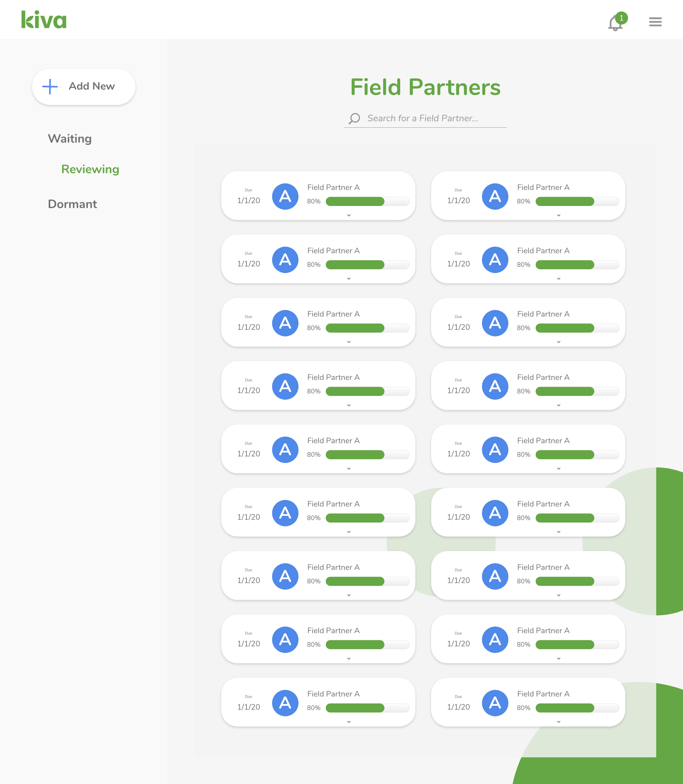Expand the chevron on sixth-row left card
683x784 pixels.
click(349, 532)
